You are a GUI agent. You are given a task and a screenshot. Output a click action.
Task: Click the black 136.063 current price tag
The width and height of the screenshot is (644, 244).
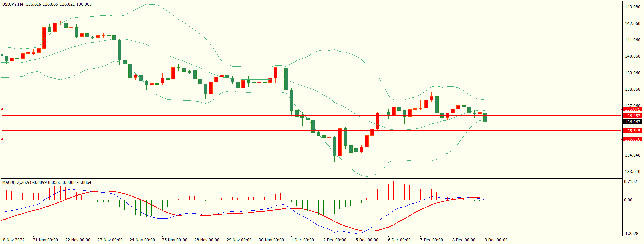coord(632,122)
